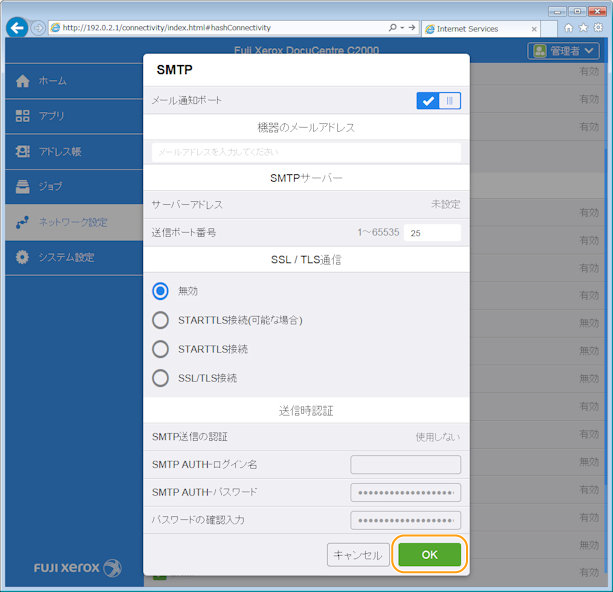Choose the SSL/TLS接続 radio option
The image size is (613, 592).
coord(160,378)
